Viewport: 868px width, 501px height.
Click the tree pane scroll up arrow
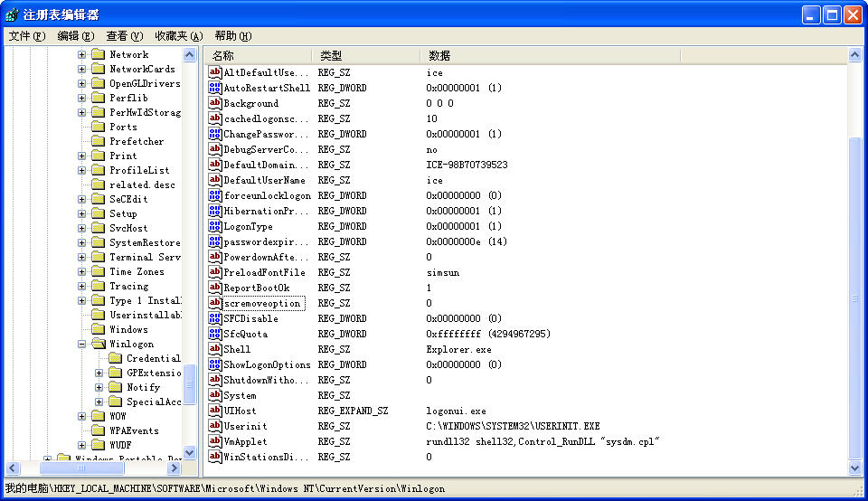[189, 55]
